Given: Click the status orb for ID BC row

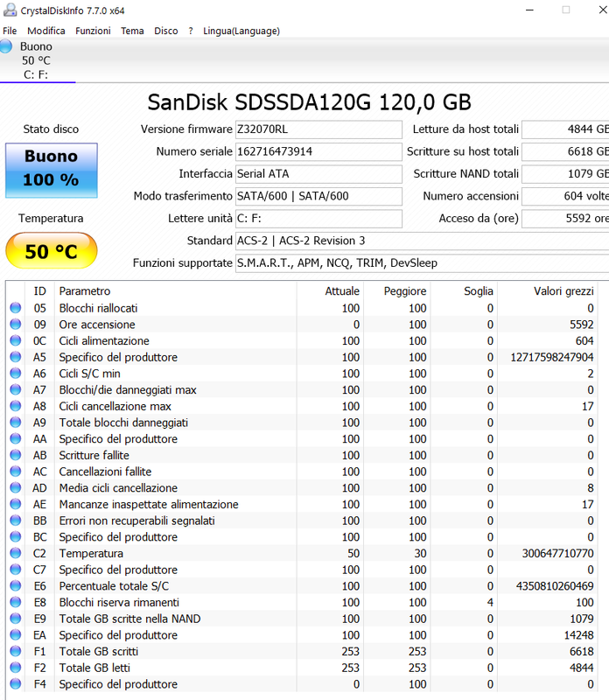Looking at the screenshot, I should click(x=16, y=536).
